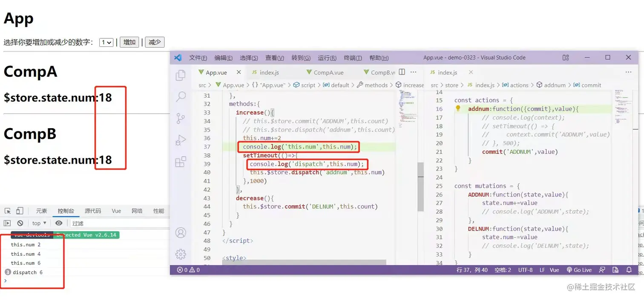Viewport: 644px width, 300px height.
Task: Click the status bar icon left of the bell
Action: (615, 270)
